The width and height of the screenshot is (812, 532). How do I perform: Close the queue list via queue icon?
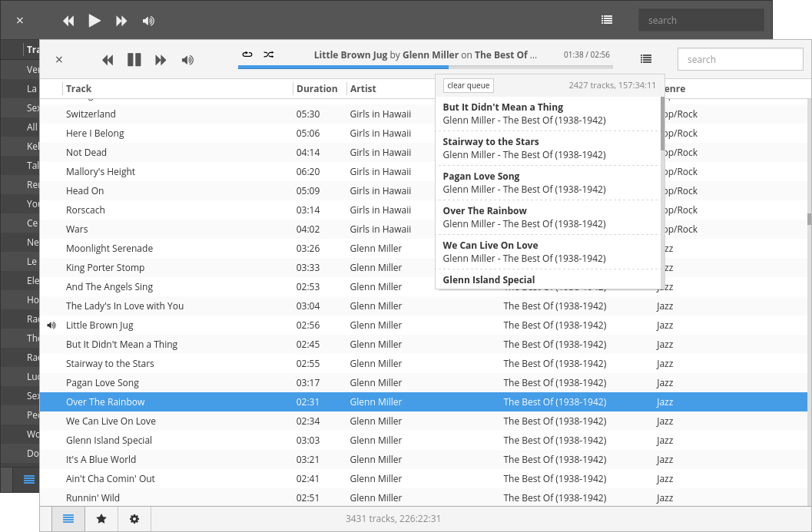646,59
